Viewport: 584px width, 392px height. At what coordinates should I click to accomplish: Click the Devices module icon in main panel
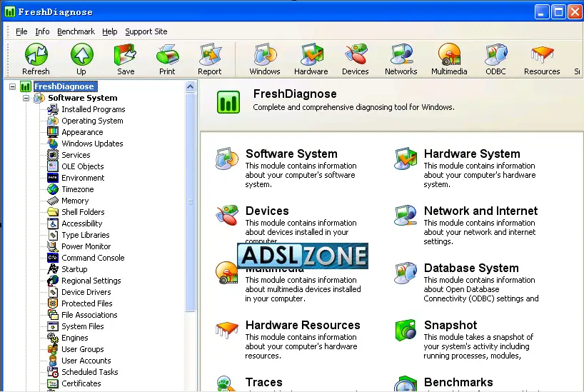pos(227,215)
